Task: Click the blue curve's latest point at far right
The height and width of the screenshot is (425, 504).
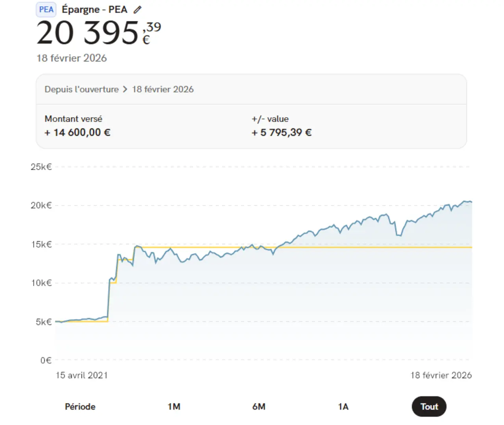Action: click(x=471, y=202)
